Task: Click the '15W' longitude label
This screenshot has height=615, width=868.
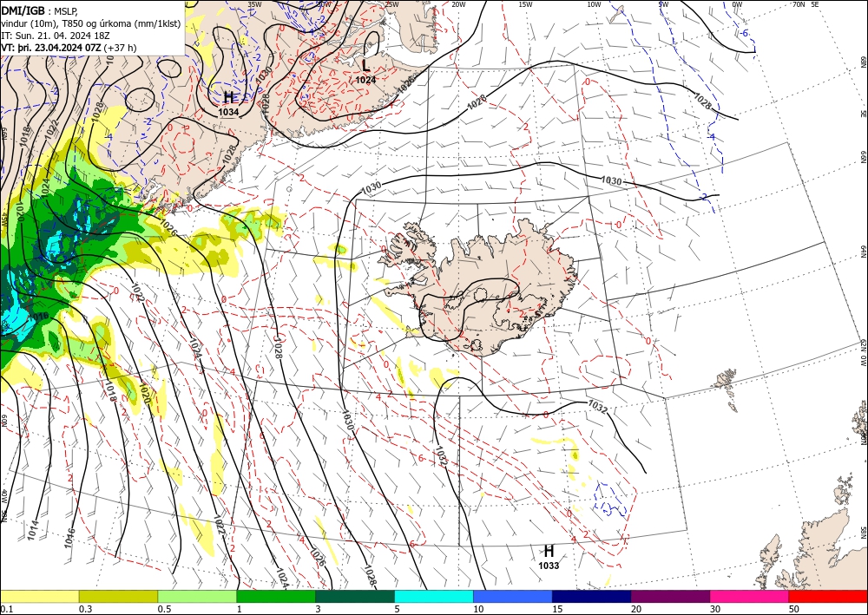Action: click(526, 4)
